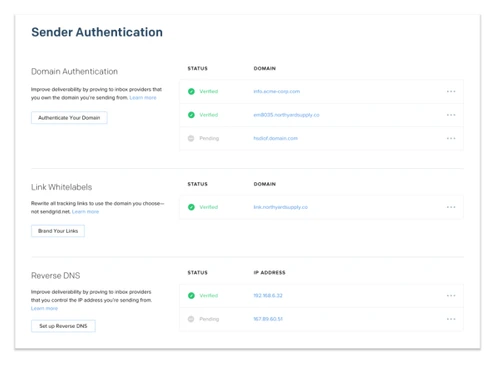Click the Sender Authentication page title
Viewport: 500px width, 375px height.
click(x=97, y=32)
